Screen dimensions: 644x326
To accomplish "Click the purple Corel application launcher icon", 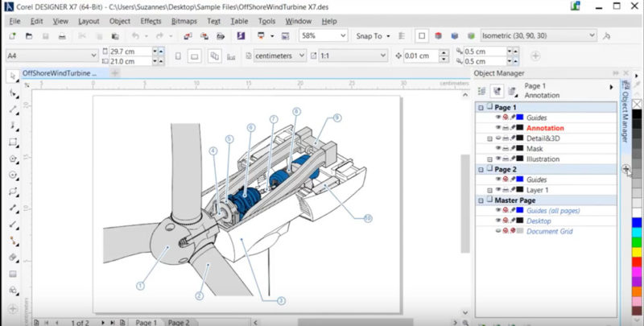I will pyautogui.click(x=241, y=36).
